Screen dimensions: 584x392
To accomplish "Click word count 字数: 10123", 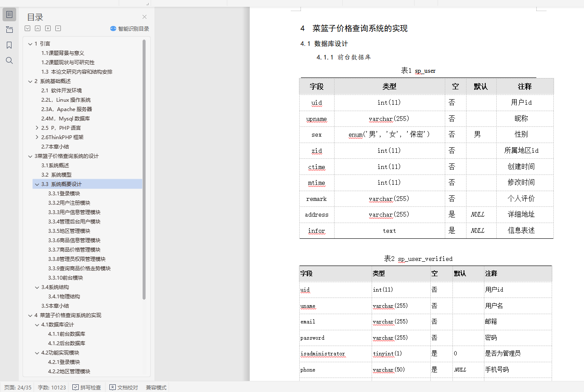I will 52,387.
